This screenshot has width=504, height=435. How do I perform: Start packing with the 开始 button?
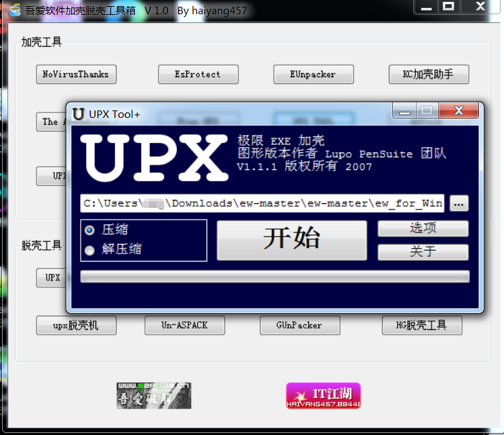point(292,240)
